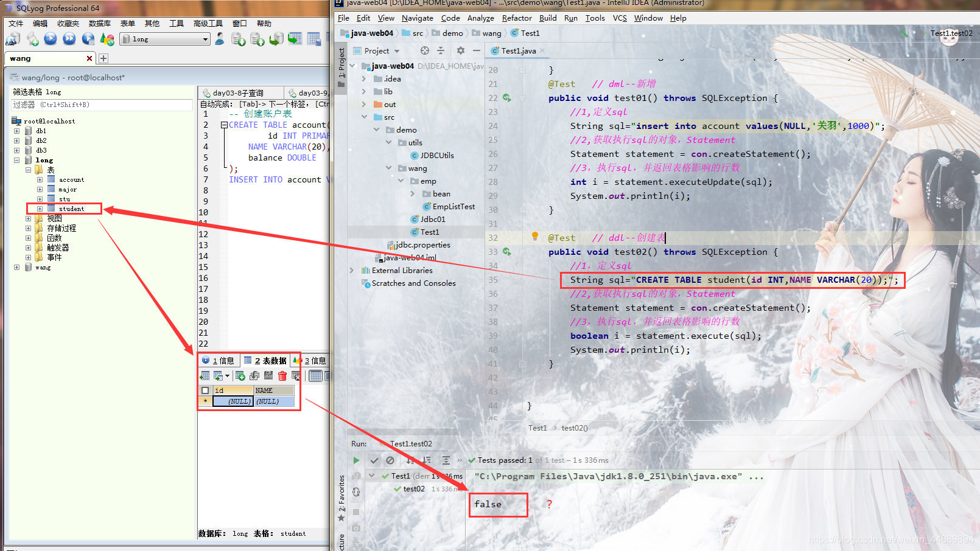
Task: Collapse the long database node
Action: tap(17, 160)
